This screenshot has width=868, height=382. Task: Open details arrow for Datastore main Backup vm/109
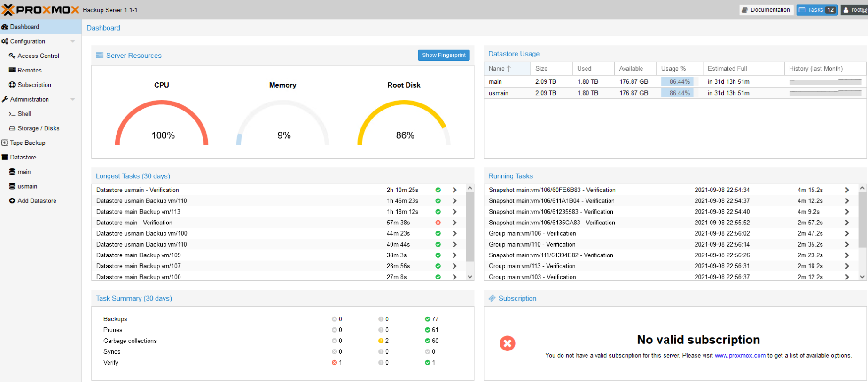454,255
